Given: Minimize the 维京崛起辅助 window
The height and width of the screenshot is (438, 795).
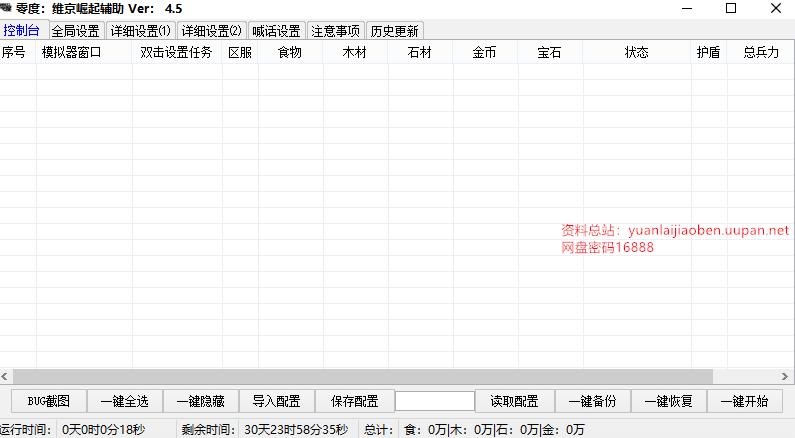Looking at the screenshot, I should pos(687,8).
